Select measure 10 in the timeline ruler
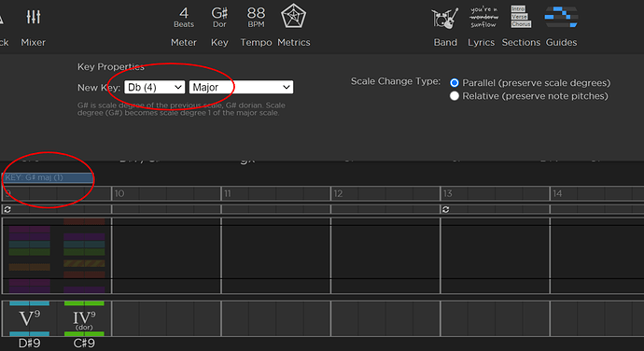 166,193
